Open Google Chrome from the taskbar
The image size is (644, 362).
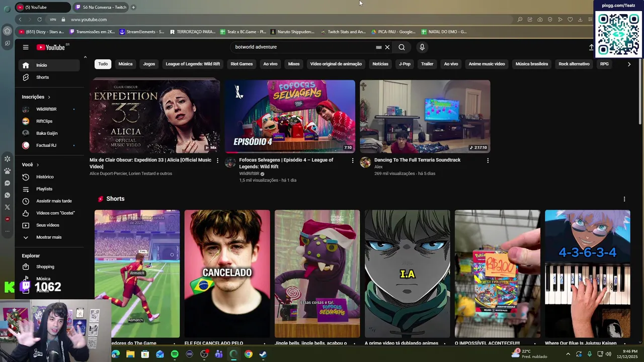point(248,354)
